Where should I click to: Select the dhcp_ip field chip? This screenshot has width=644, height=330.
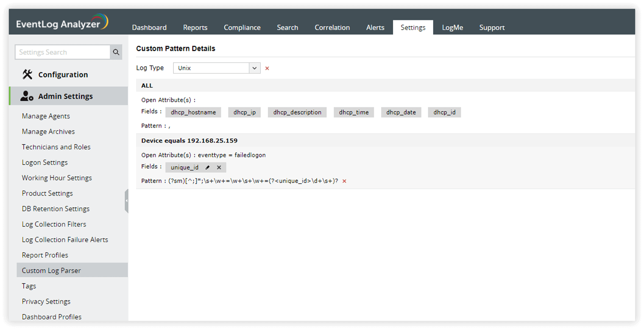click(245, 112)
